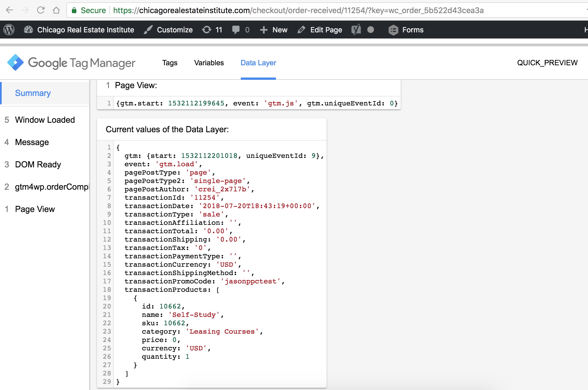588x390 pixels.
Task: Open the Yoast SEO icon
Action: [356, 30]
